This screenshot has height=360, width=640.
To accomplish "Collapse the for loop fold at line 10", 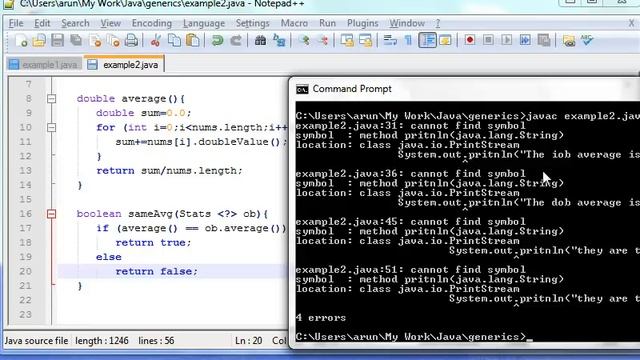I will (51, 127).
